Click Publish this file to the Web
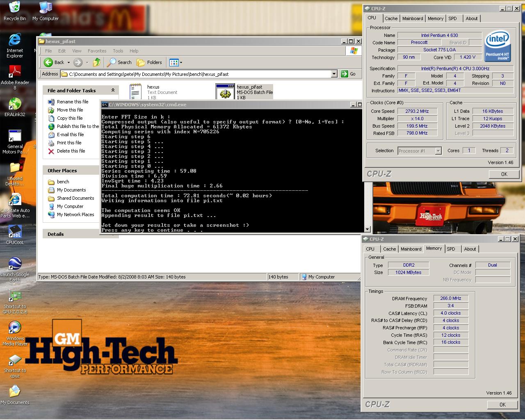This screenshot has height=420, width=525. tap(73, 126)
